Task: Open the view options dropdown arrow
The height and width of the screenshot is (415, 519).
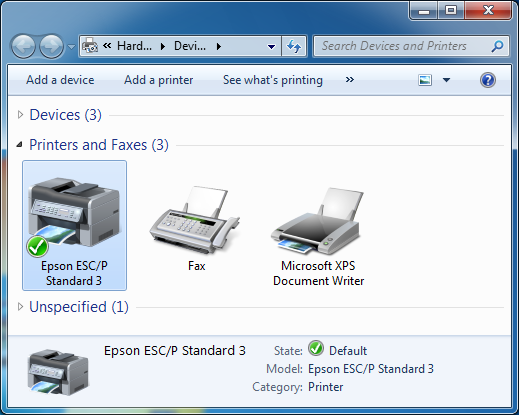Action: (x=446, y=80)
